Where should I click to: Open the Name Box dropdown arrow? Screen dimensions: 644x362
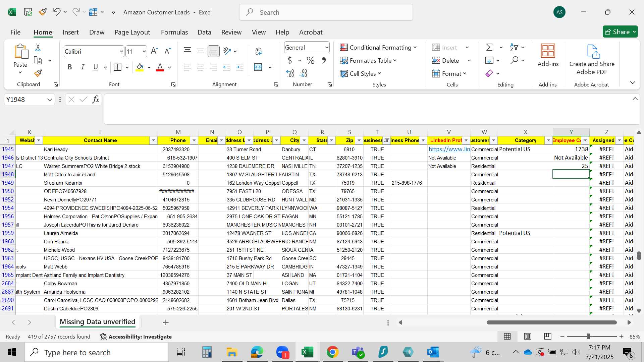tap(50, 100)
